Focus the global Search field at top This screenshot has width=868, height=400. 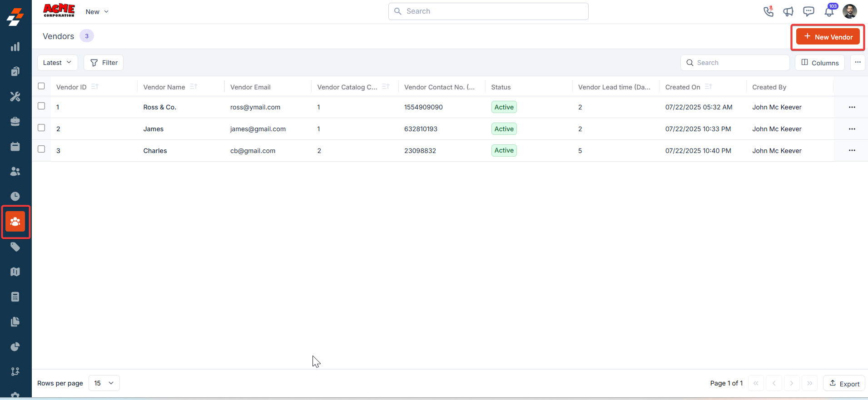click(x=488, y=11)
